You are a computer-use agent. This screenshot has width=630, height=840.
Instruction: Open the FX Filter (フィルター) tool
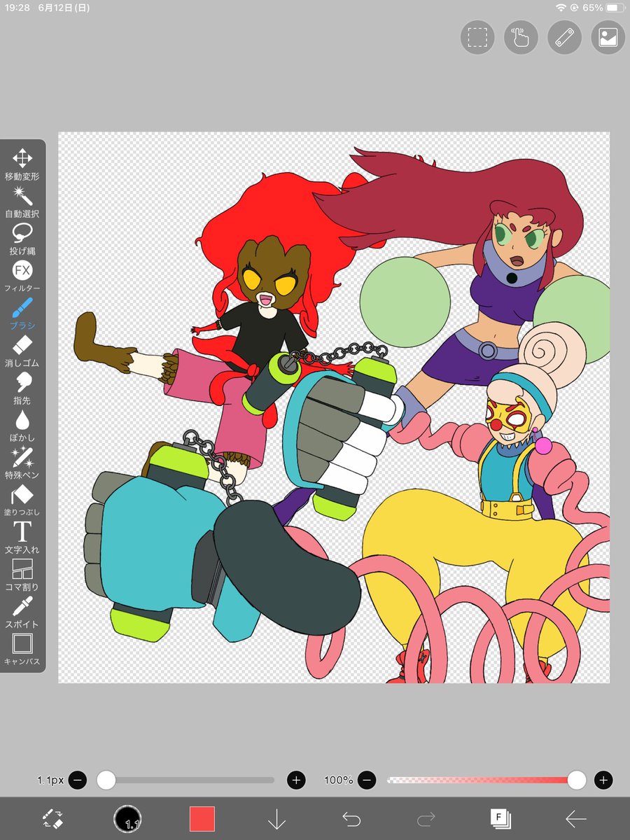pos(22,276)
